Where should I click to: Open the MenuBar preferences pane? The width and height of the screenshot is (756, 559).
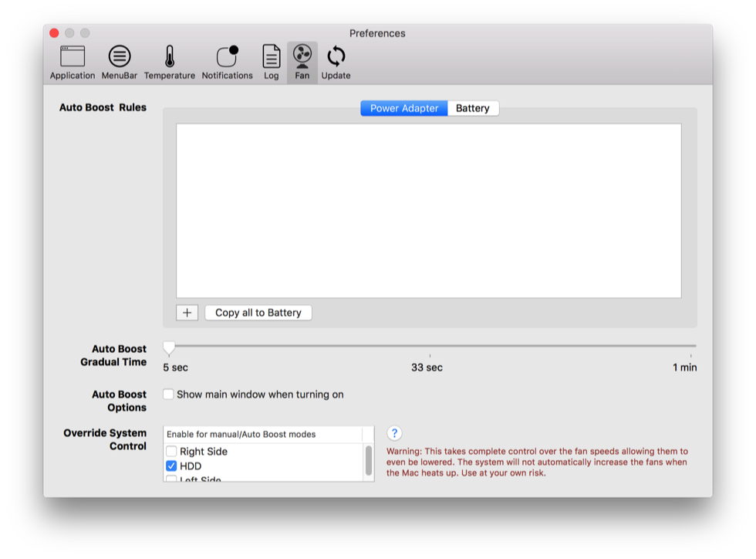(x=119, y=63)
